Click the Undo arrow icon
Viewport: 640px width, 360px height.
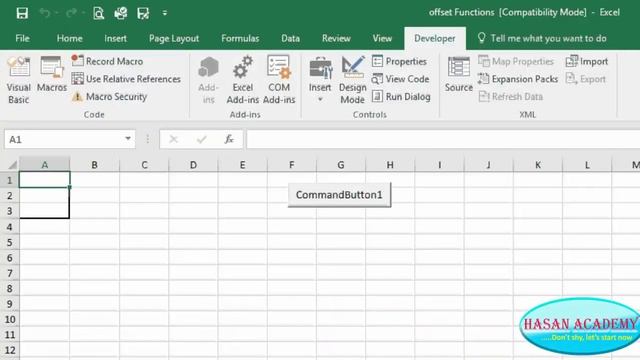[44, 13]
